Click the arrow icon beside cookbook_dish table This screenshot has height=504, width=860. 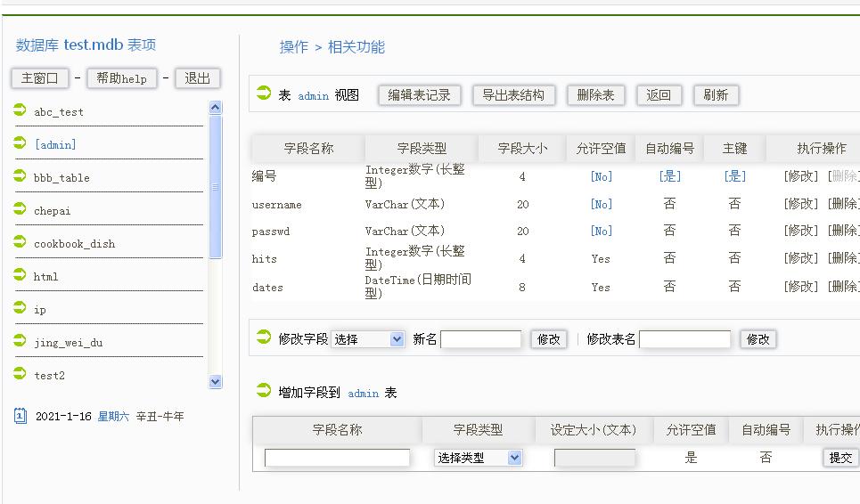[20, 242]
